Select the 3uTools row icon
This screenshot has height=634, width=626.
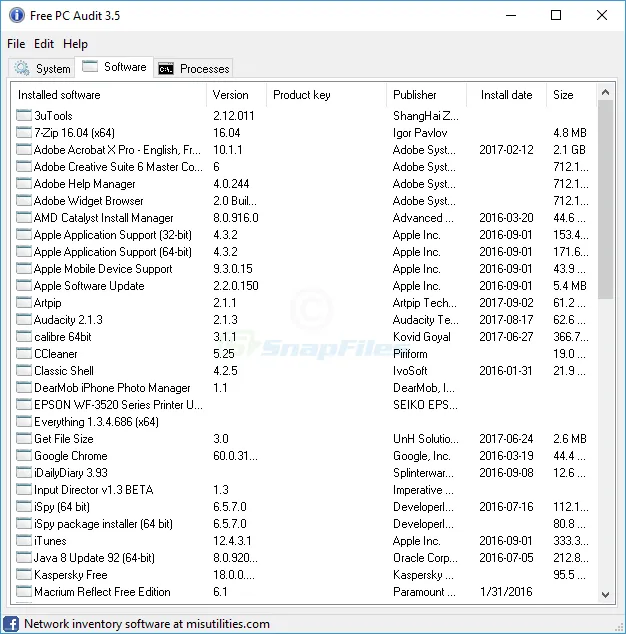24,115
